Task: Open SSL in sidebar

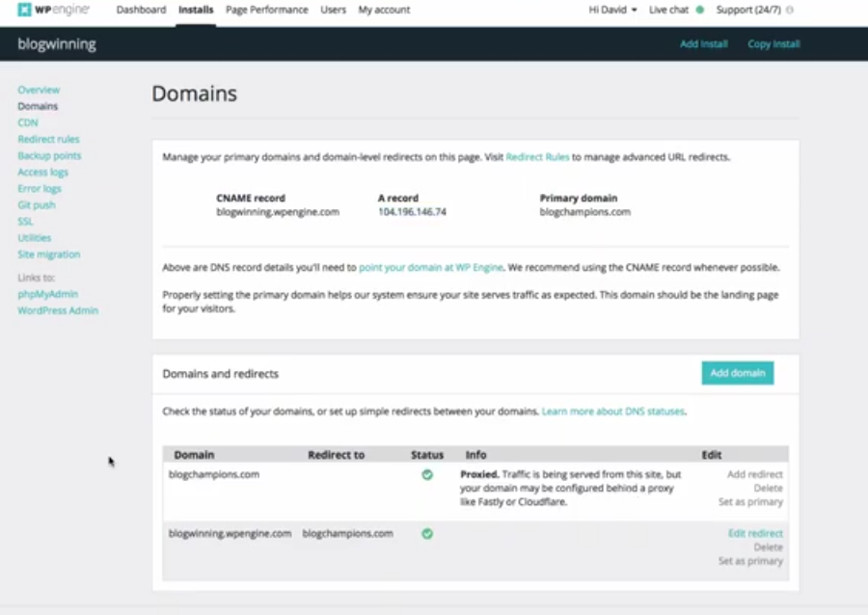Action: click(25, 221)
